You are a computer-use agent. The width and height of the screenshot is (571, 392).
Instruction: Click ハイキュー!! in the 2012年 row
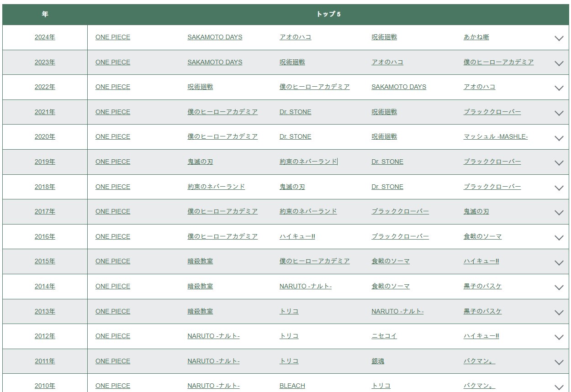point(481,336)
